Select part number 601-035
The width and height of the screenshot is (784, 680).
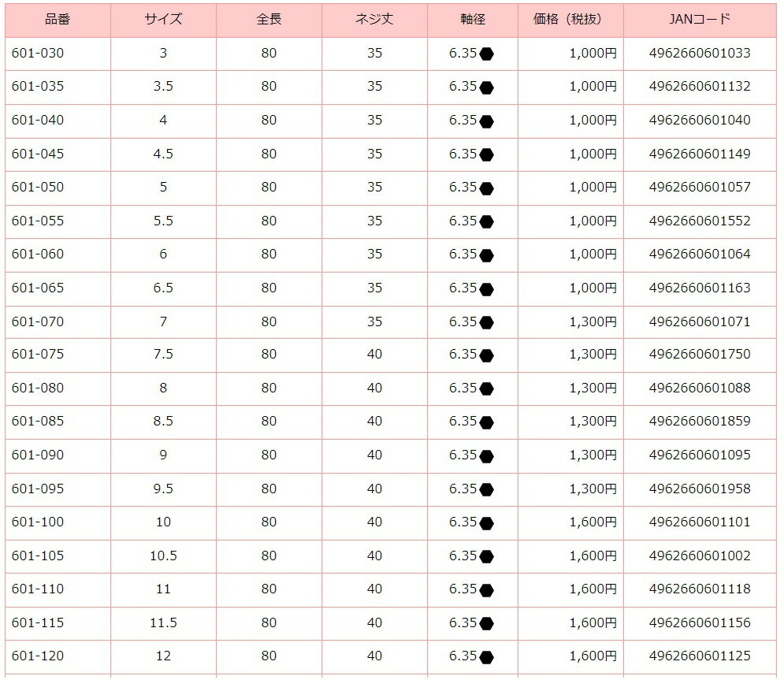[x=38, y=87]
